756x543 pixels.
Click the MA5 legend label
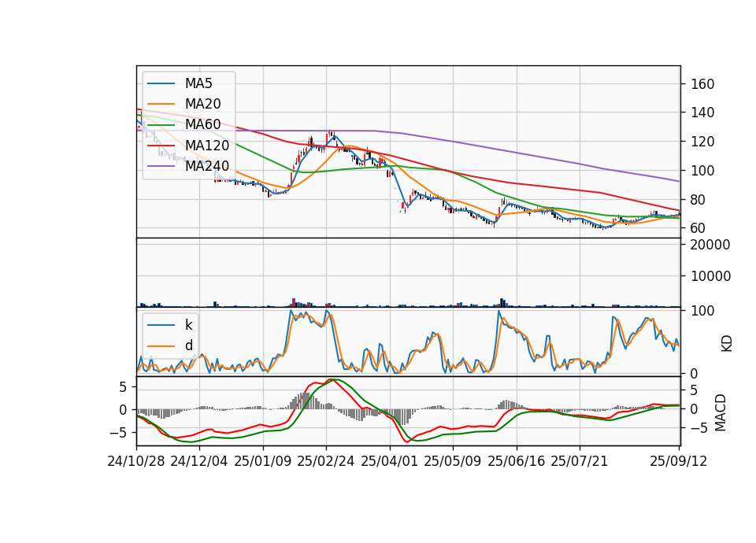click(x=198, y=83)
